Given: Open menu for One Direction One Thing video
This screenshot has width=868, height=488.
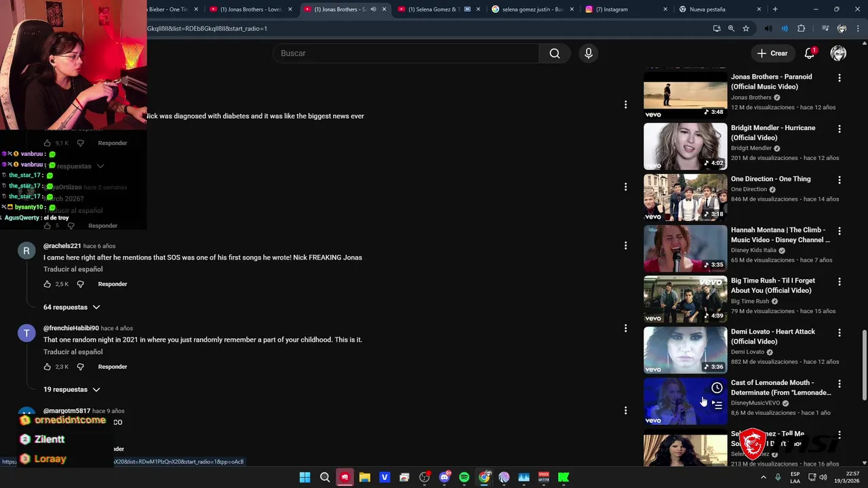Looking at the screenshot, I should pyautogui.click(x=840, y=180).
